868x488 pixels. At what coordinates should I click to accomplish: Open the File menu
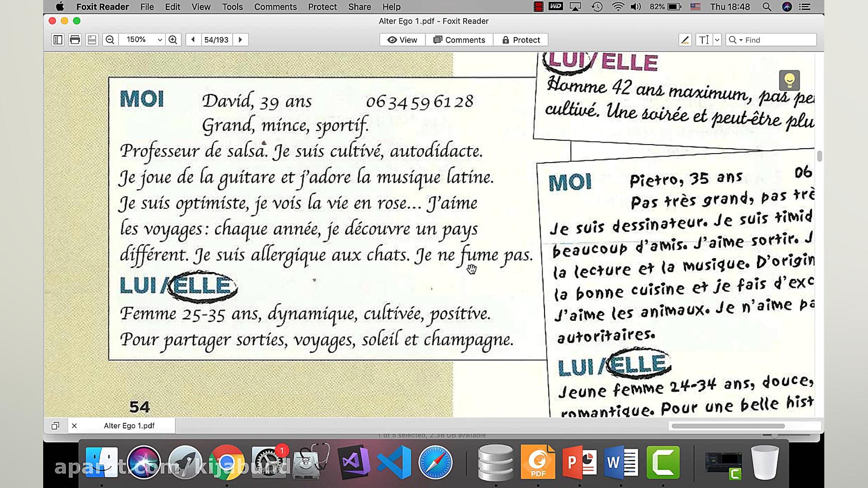click(x=147, y=7)
